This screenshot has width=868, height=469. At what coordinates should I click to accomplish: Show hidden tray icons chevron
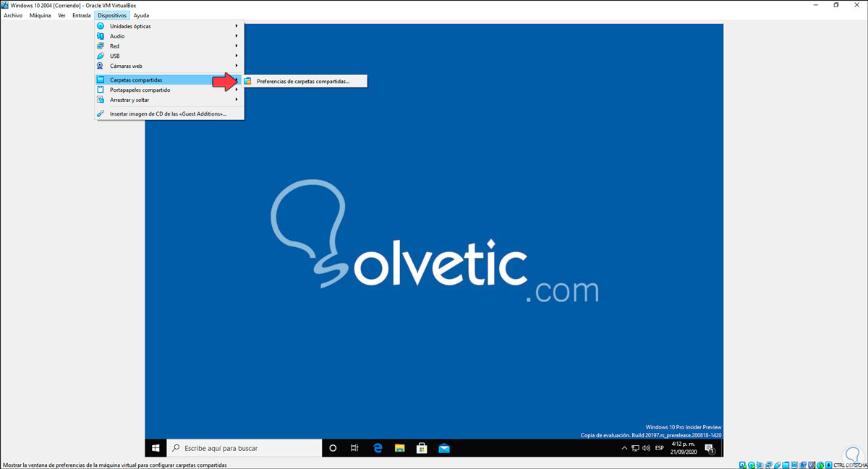pyautogui.click(x=624, y=448)
